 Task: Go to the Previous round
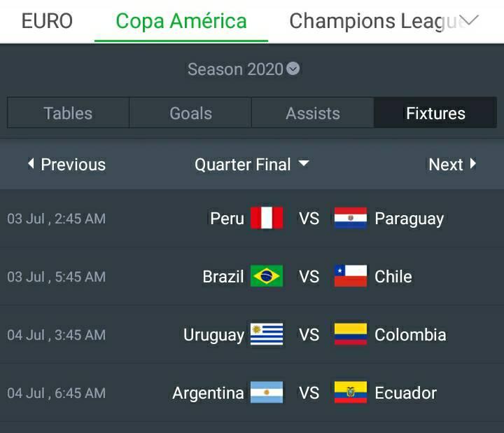[x=66, y=165]
